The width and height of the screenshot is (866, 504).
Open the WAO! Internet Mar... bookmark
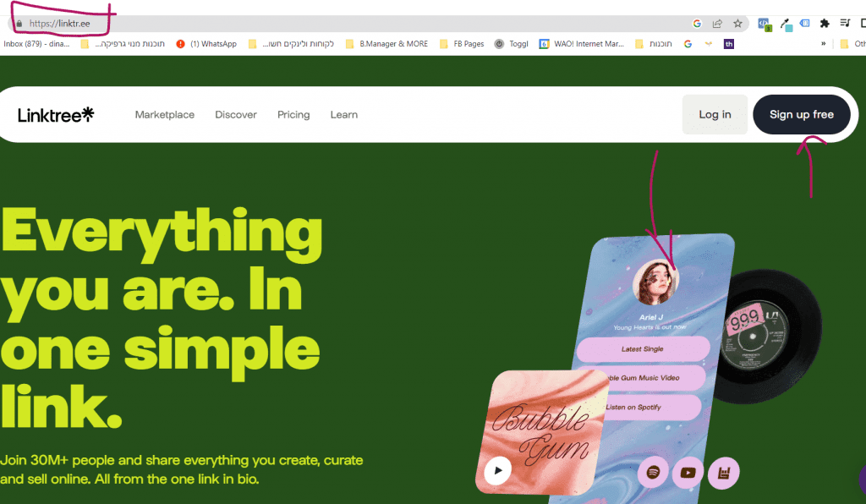pos(582,44)
